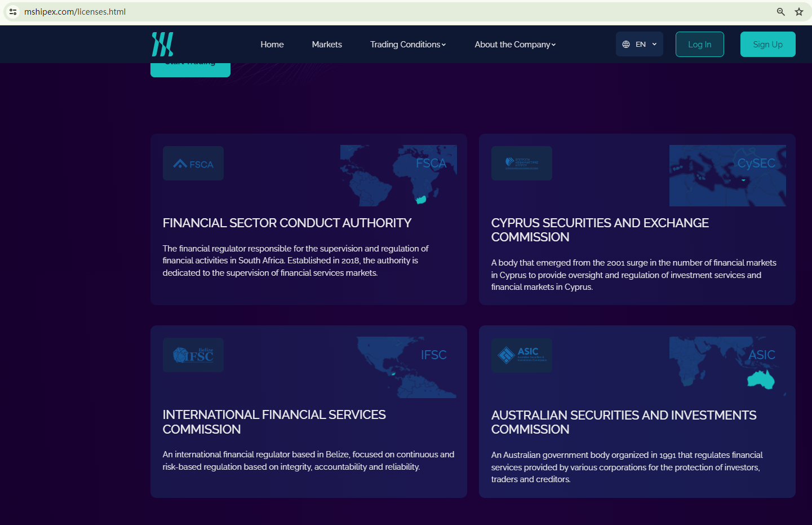This screenshot has width=812, height=525.
Task: Click the Log In button
Action: coord(700,45)
